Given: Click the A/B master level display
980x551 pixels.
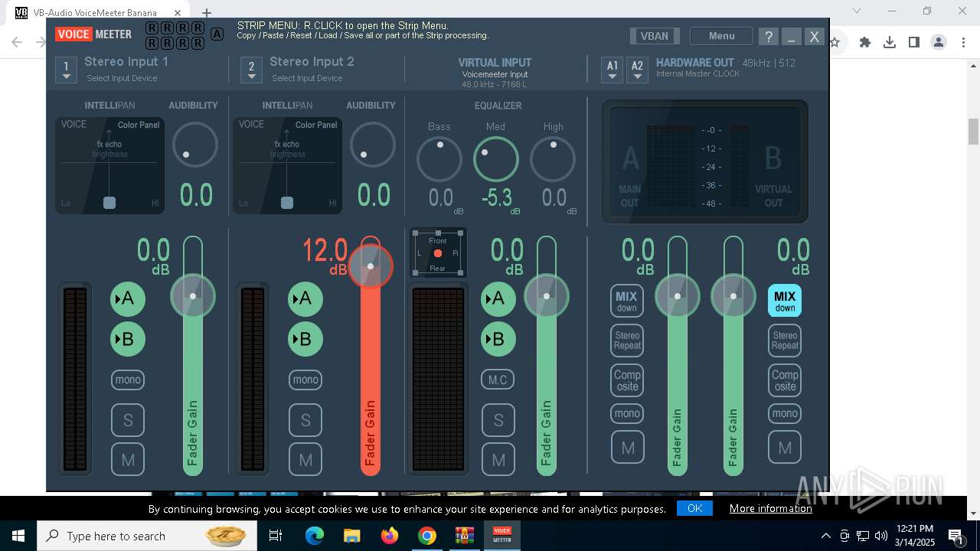Looking at the screenshot, I should tap(705, 161).
